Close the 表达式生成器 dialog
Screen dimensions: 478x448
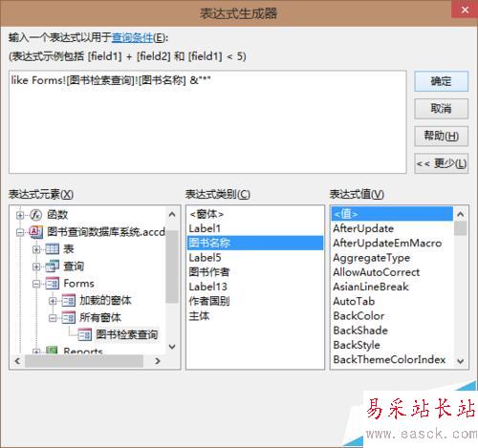(x=465, y=11)
